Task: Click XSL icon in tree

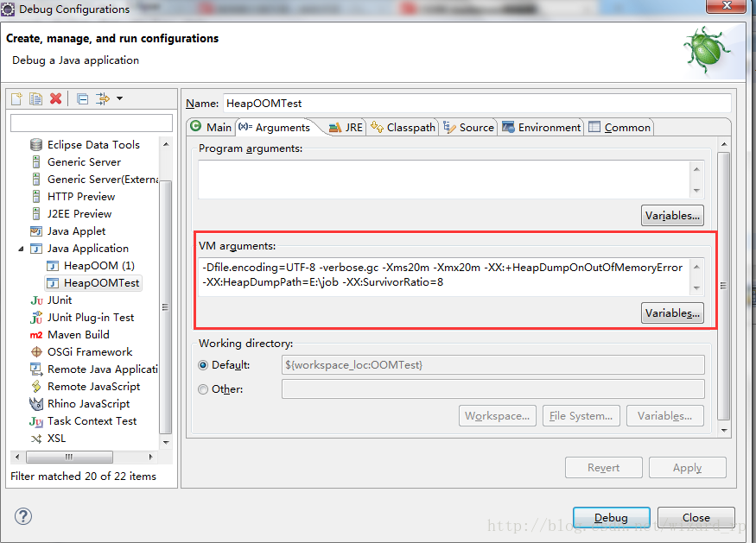Action: [36, 439]
